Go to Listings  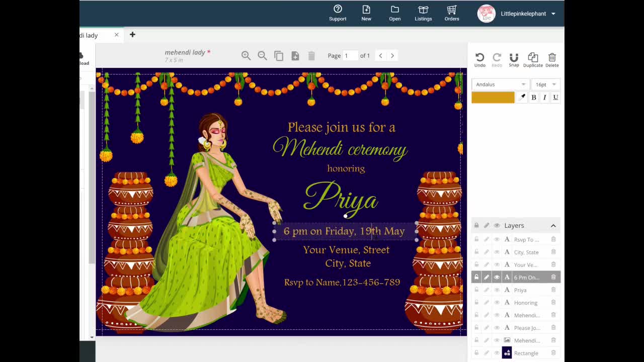[423, 13]
